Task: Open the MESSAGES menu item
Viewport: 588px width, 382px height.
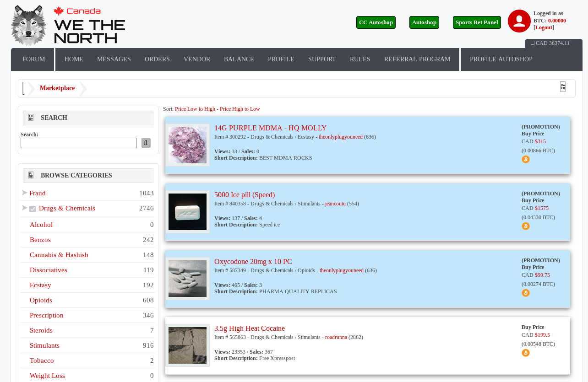Action: click(x=114, y=59)
